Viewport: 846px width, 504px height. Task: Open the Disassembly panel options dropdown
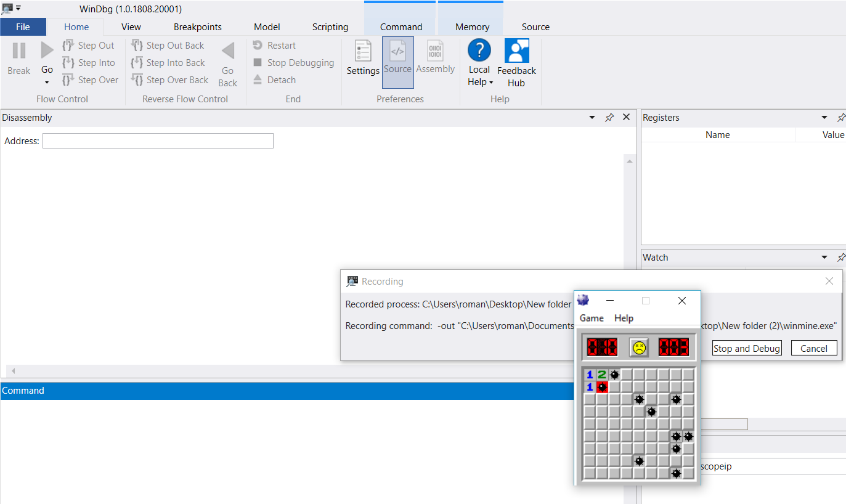pos(592,118)
